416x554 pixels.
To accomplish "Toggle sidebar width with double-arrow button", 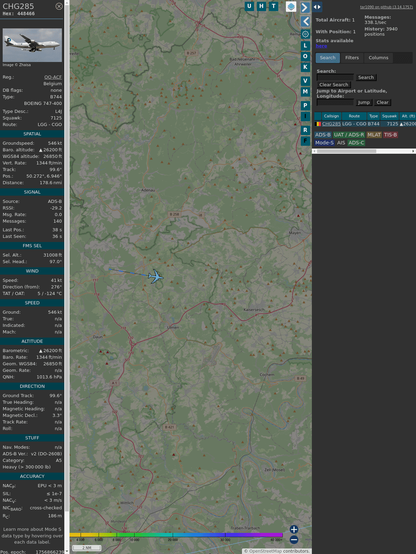I will coord(317,7).
